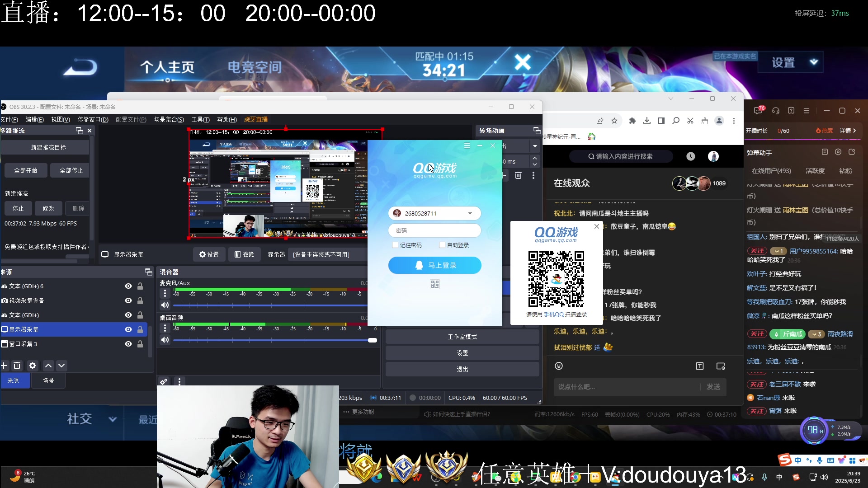Click transition panel trash delete icon

tap(519, 175)
